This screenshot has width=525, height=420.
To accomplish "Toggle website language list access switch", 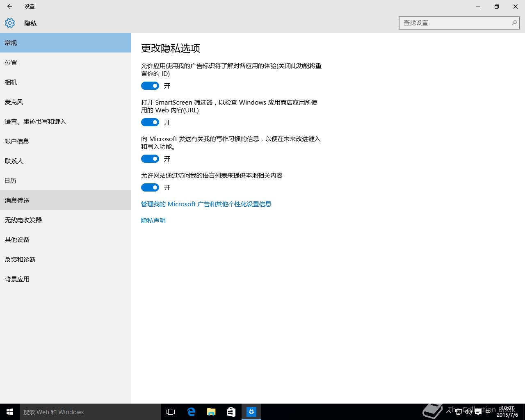I will [150, 187].
